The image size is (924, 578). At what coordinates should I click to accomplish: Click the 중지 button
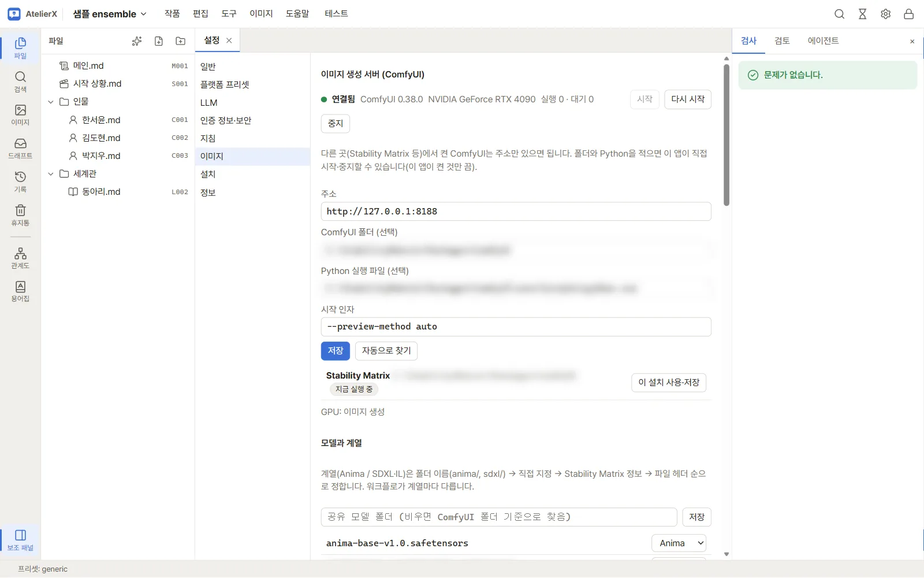point(336,124)
